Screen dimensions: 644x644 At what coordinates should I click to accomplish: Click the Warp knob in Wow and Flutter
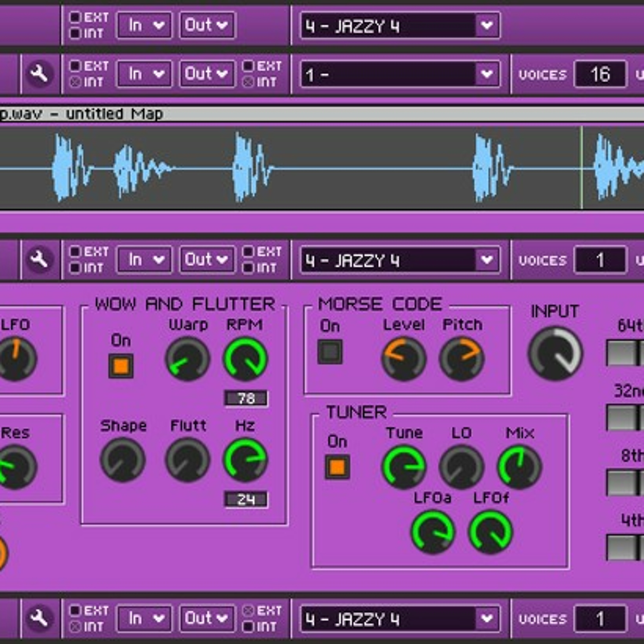pos(188,359)
